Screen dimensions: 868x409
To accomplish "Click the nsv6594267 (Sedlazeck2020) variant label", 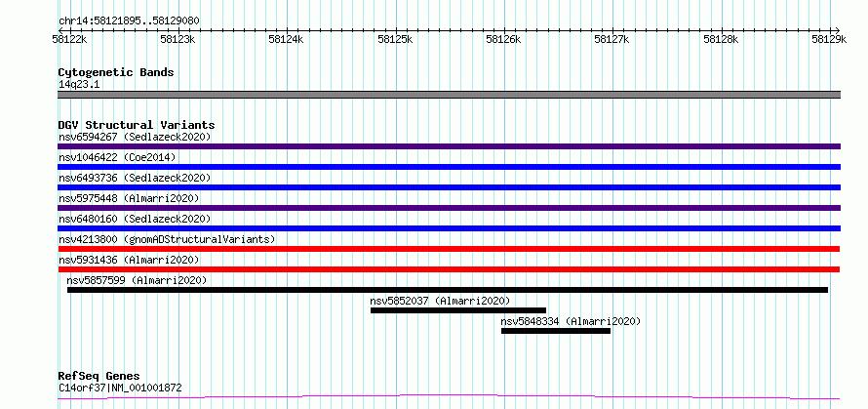I will pos(135,137).
